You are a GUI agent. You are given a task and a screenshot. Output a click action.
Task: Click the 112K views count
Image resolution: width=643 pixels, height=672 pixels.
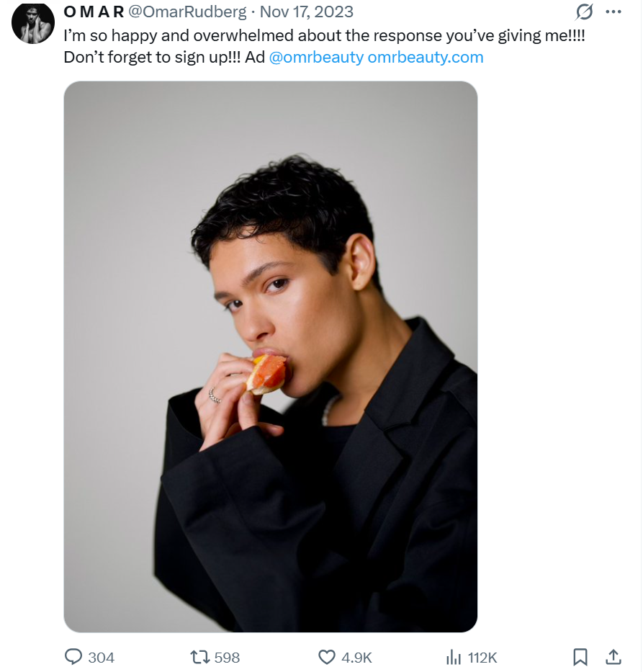482,658
